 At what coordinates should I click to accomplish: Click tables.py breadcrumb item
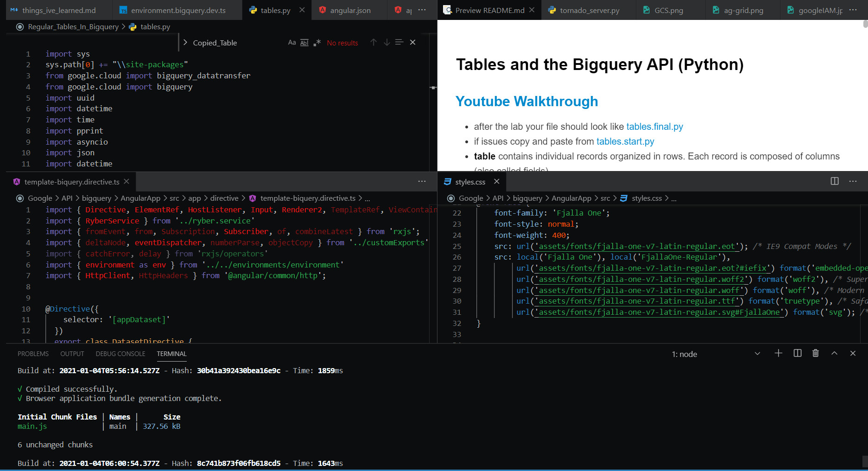click(x=155, y=27)
